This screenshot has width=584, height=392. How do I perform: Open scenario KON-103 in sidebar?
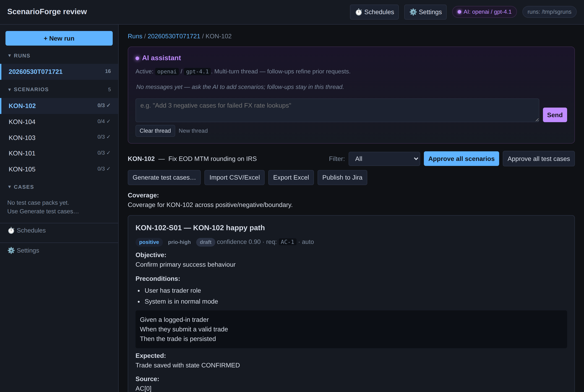(x=59, y=137)
